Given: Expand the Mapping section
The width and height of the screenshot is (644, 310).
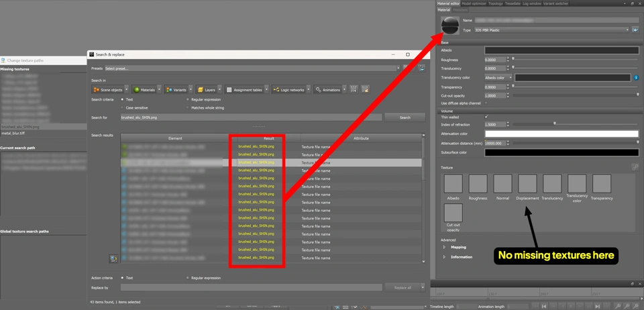Looking at the screenshot, I should tap(444, 247).
